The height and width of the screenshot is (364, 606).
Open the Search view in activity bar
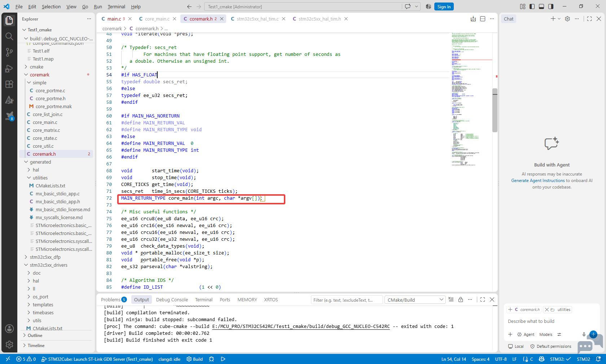pos(9,36)
